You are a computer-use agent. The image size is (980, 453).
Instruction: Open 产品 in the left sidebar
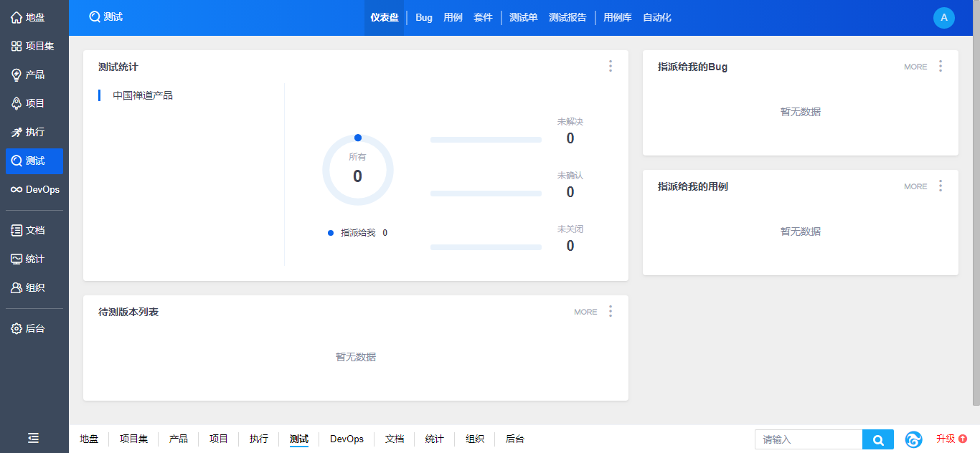coord(34,75)
